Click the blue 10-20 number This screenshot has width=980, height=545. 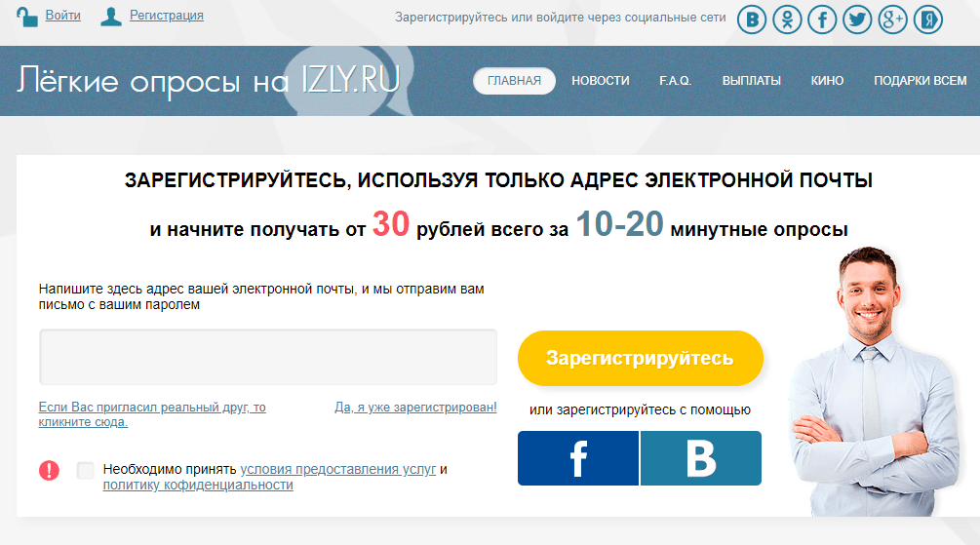click(619, 223)
